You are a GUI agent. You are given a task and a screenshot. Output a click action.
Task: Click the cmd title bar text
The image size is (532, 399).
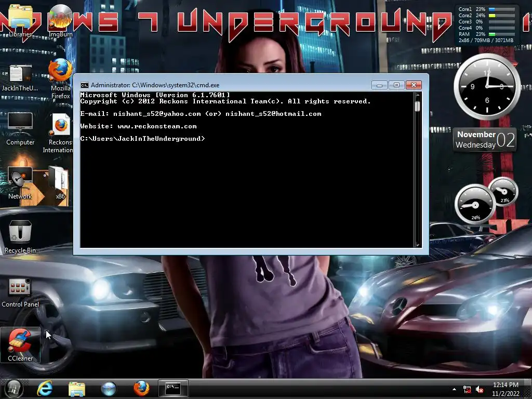155,85
